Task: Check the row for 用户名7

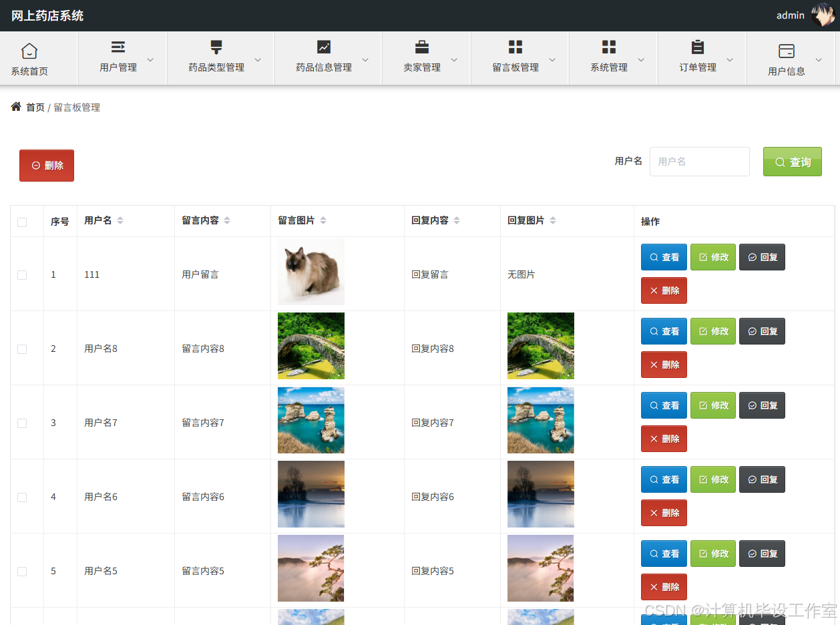Action: [x=22, y=423]
